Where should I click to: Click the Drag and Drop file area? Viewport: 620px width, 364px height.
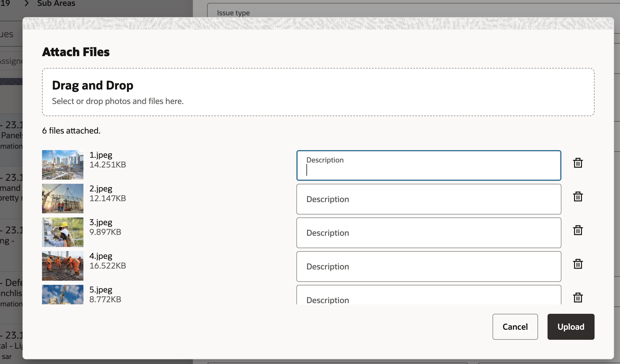click(x=318, y=92)
